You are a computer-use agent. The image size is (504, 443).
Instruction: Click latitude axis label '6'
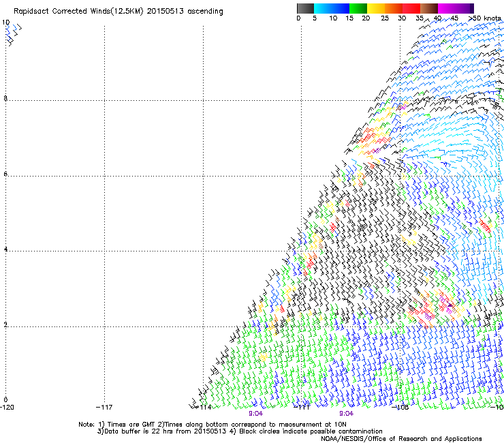(5, 174)
